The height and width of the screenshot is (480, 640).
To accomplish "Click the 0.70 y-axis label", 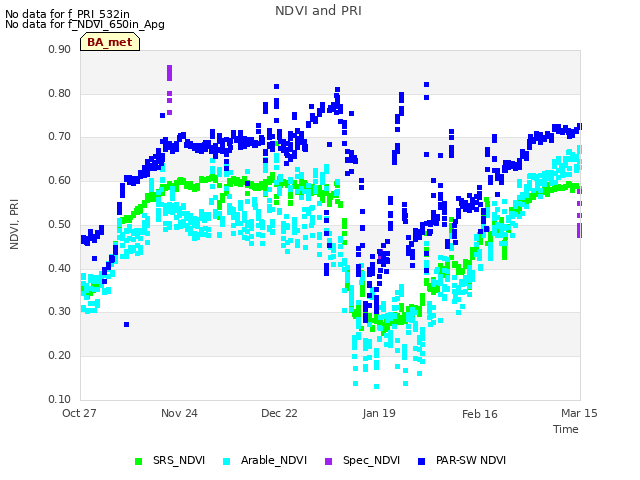I will tap(60, 137).
